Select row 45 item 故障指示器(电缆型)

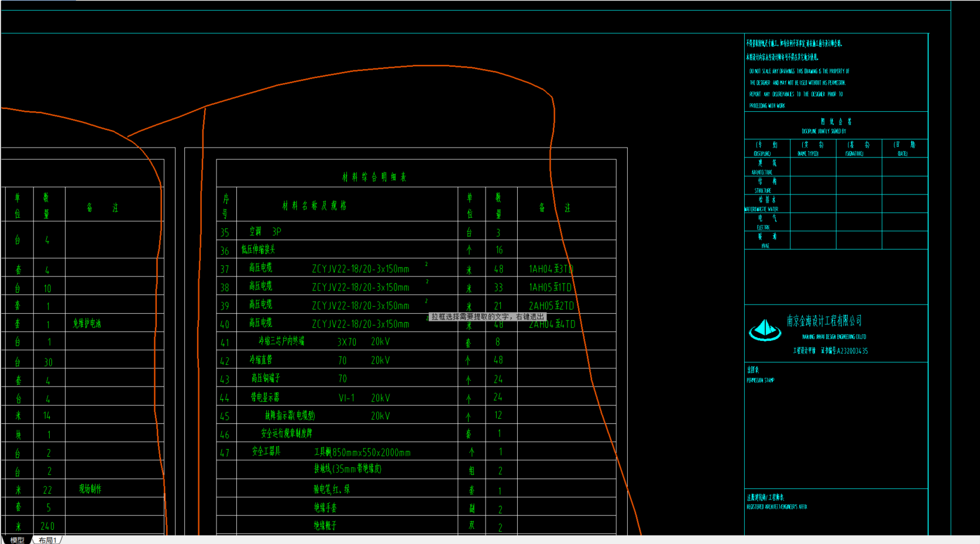[290, 415]
